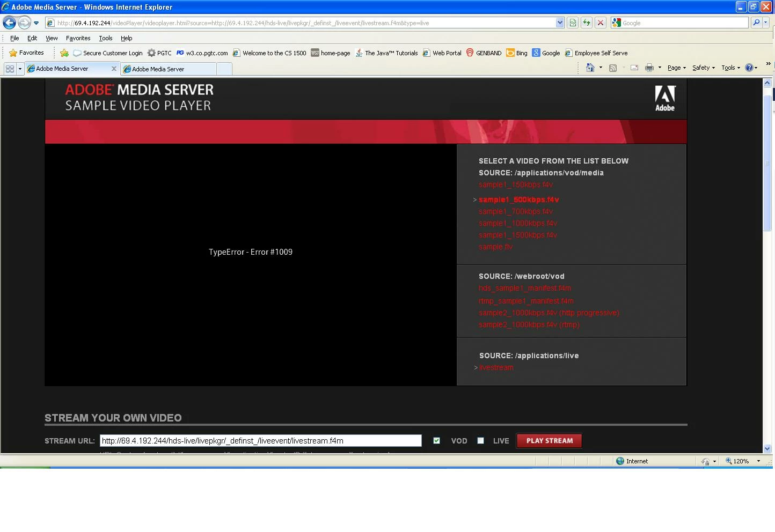This screenshot has width=775, height=532.
Task: Open the Safety command menu
Action: coord(704,68)
